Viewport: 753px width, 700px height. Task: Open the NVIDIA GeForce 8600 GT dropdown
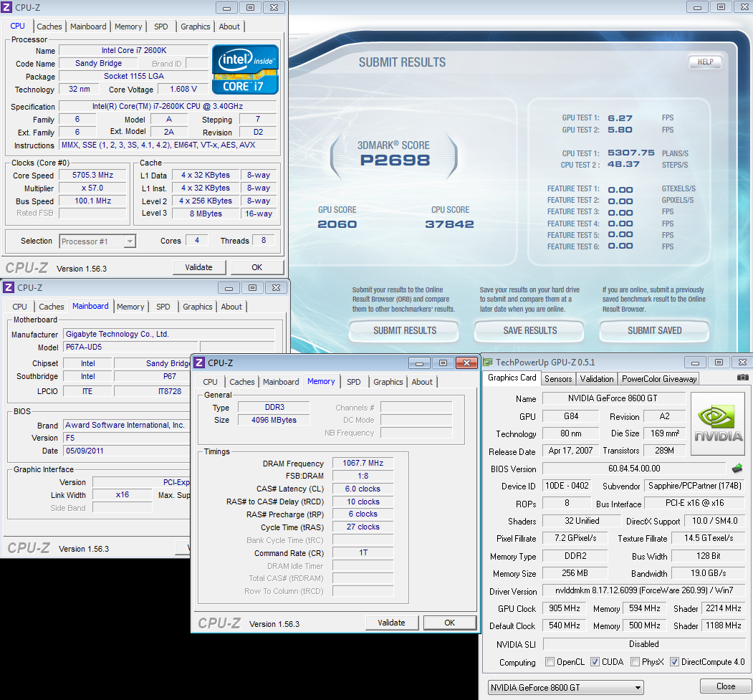[566, 687]
